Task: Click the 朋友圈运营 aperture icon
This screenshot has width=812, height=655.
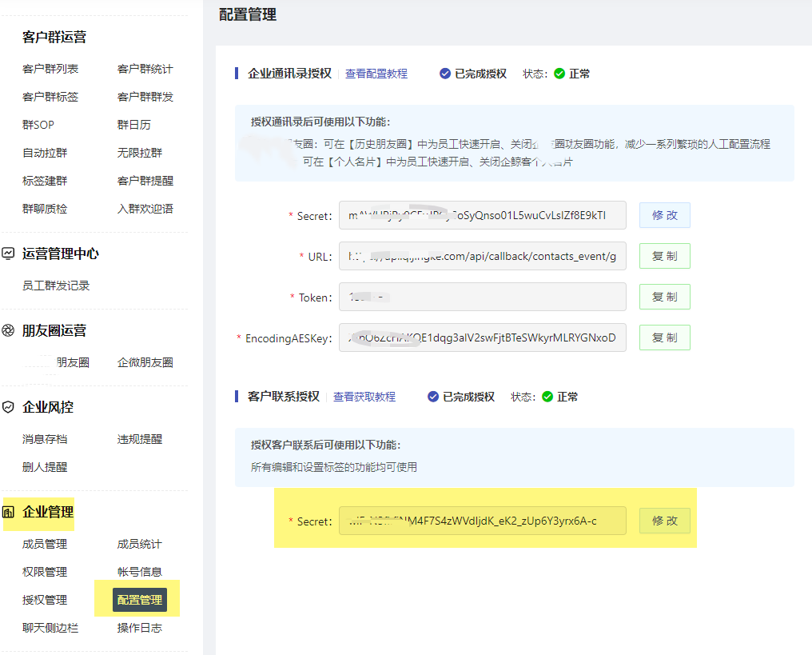Action: point(8,330)
